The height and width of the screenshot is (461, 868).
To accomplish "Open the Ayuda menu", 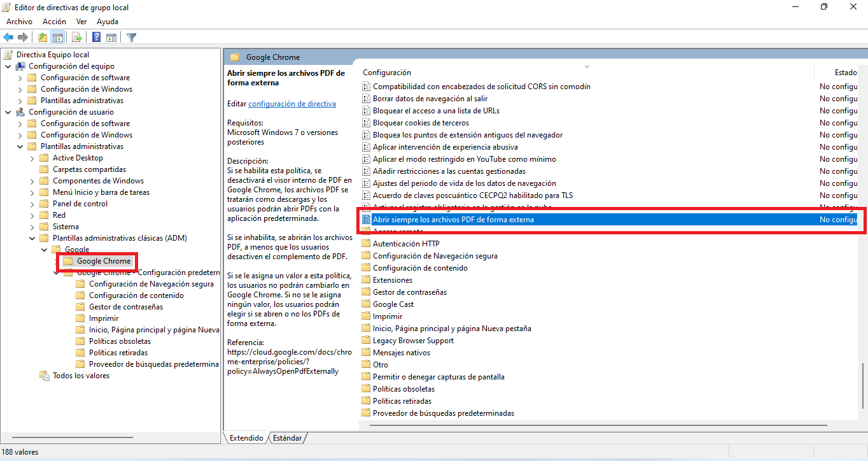I will tap(108, 22).
